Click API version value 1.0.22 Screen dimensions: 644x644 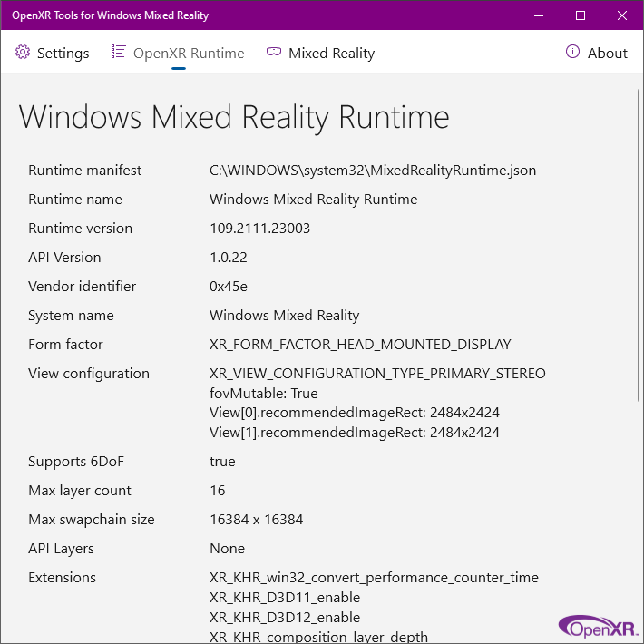[229, 258]
